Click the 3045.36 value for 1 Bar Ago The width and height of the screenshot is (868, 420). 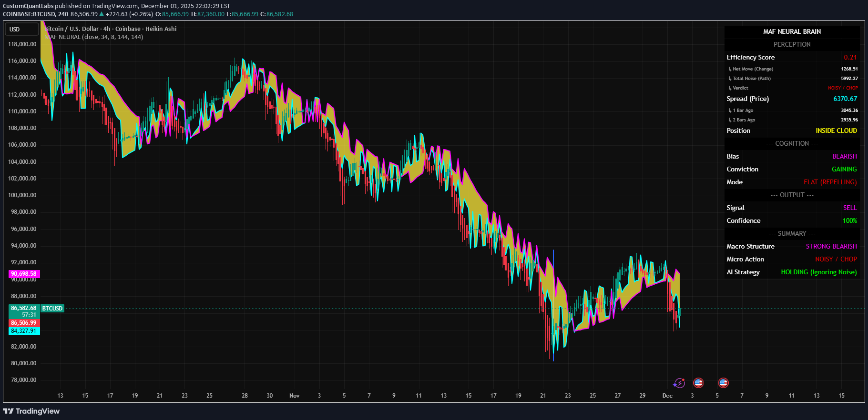pyautogui.click(x=849, y=110)
